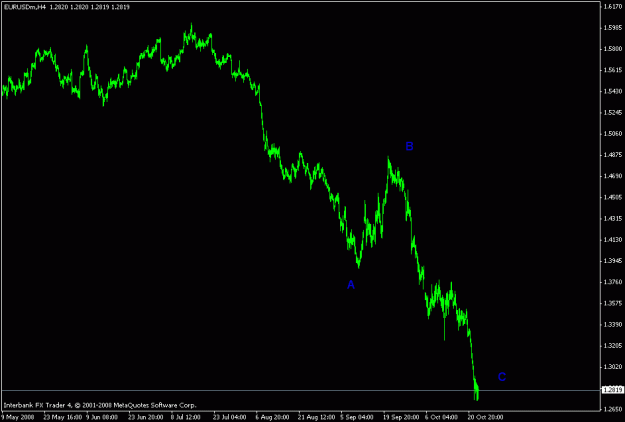Click the 1.3760 price axis label

coord(613,282)
